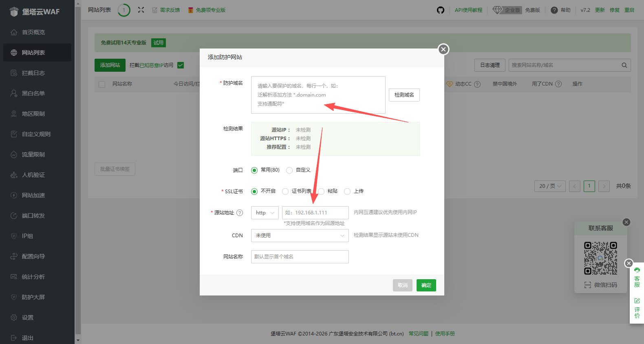
Task: Click the dynamic CC help icon
Action: coord(477,84)
